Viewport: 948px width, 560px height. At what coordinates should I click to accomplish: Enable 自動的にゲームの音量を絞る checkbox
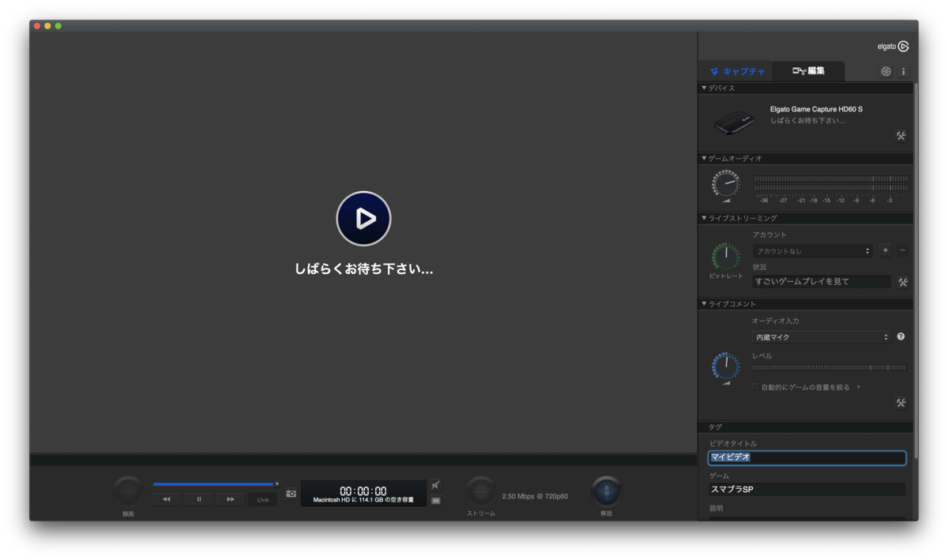pyautogui.click(x=754, y=387)
